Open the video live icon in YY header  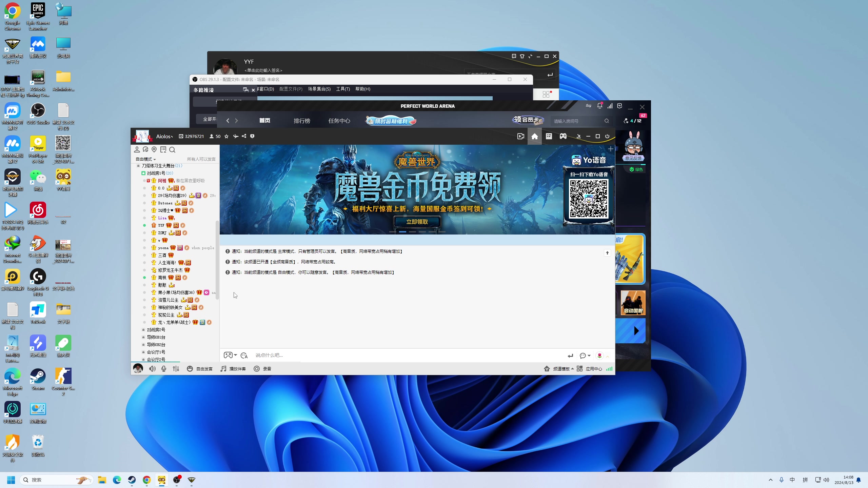(521, 136)
